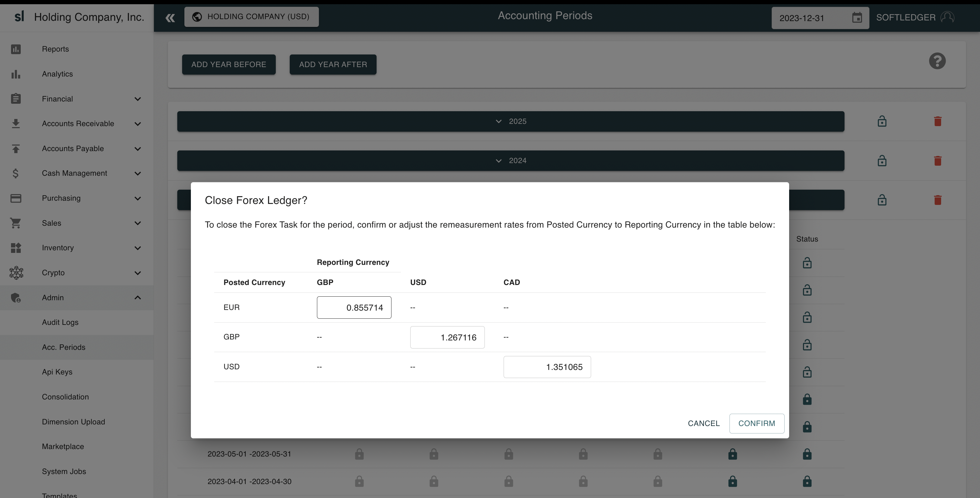Edit USD to CAD rate field
The width and height of the screenshot is (980, 498).
[547, 367]
